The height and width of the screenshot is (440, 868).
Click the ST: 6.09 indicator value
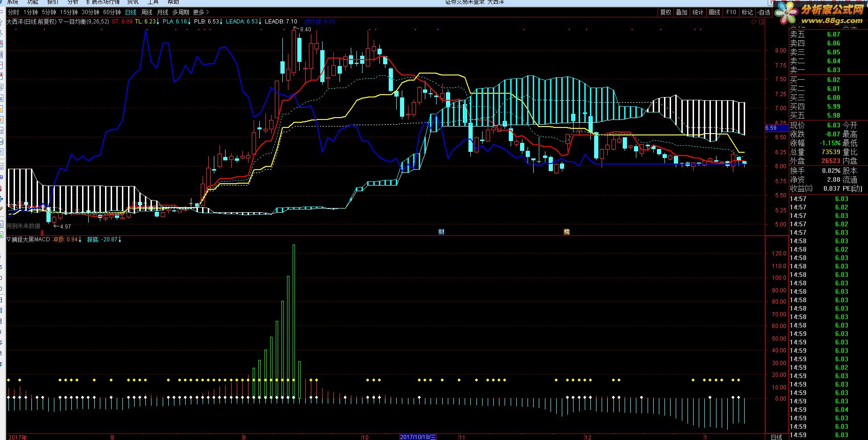pos(122,22)
